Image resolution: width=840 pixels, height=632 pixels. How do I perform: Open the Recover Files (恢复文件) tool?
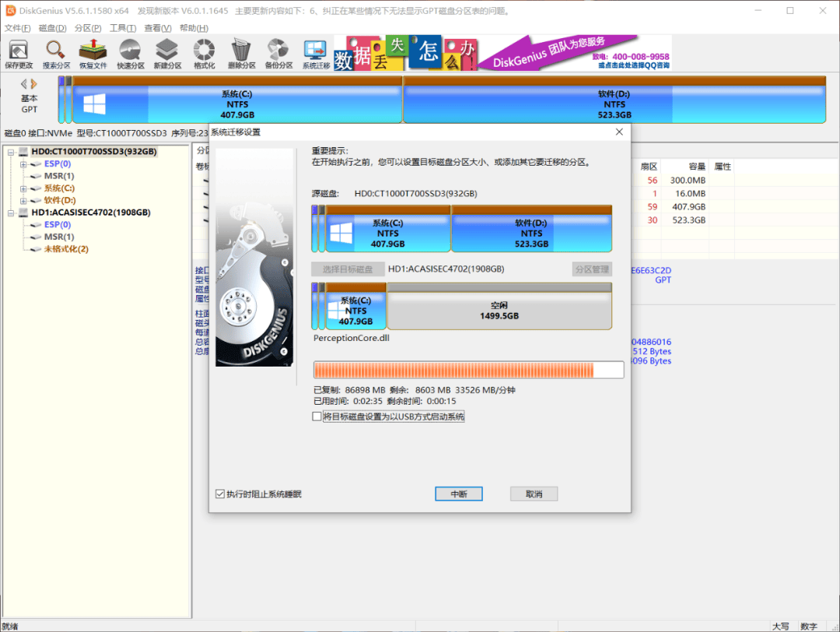93,54
